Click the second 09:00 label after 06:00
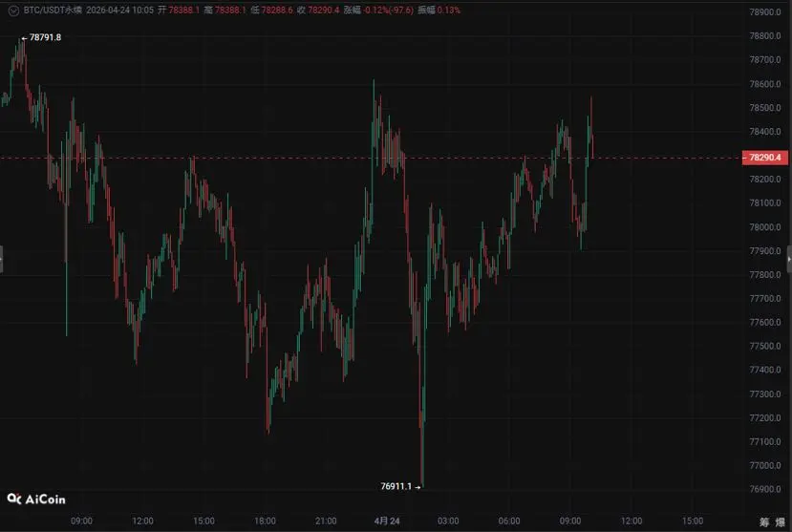Image resolution: width=792 pixels, height=532 pixels. (x=570, y=521)
